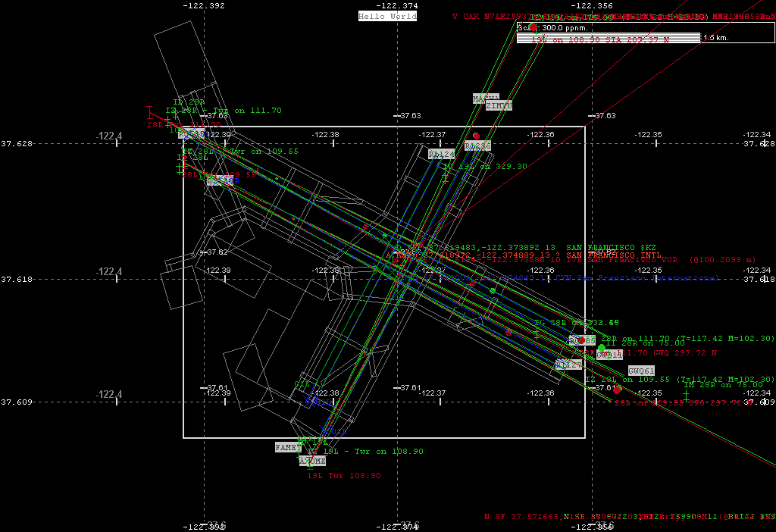This screenshot has height=532, width=776.
Task: Click the red I-beam marker near 28R
Action: click(x=150, y=113)
